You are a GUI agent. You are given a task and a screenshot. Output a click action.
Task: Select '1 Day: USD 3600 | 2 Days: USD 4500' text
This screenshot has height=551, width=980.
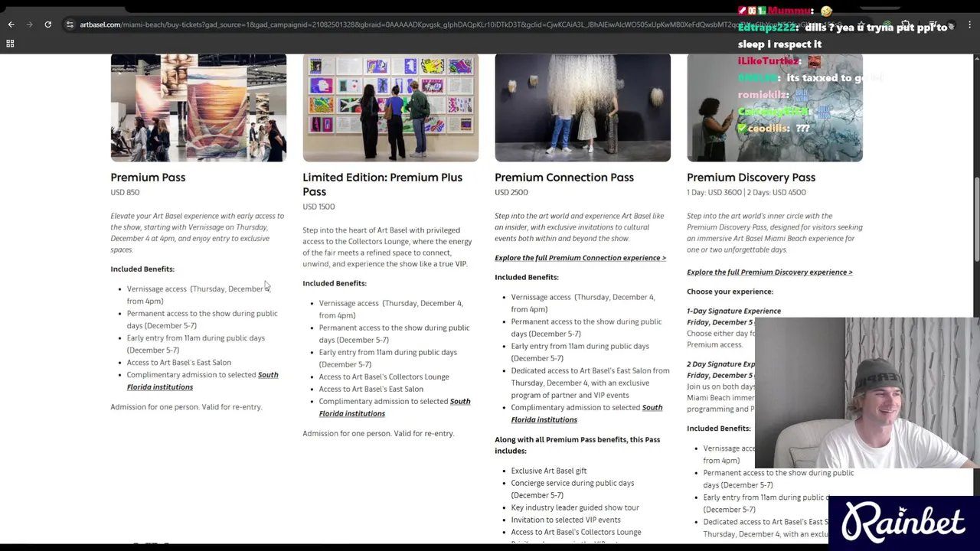click(746, 192)
